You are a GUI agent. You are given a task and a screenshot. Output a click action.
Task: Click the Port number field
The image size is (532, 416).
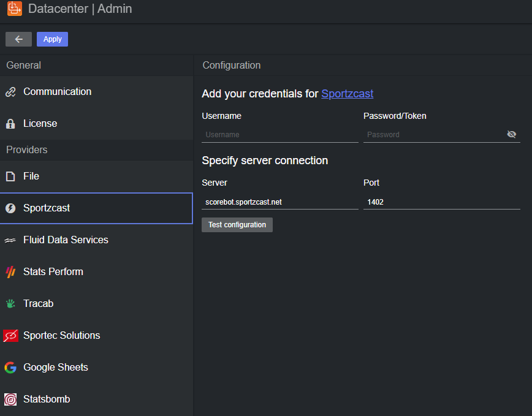click(x=441, y=202)
